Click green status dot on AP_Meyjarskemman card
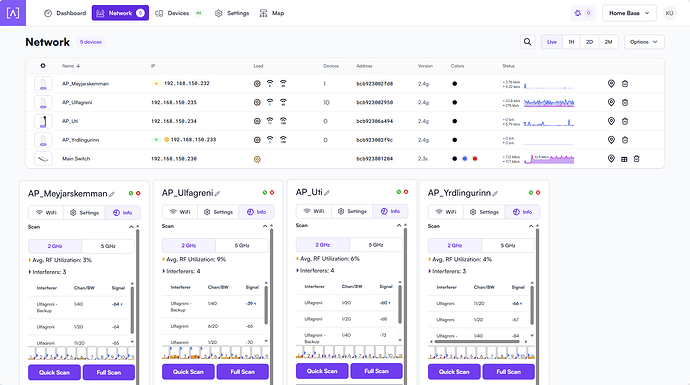The image size is (690, 385). tap(131, 193)
